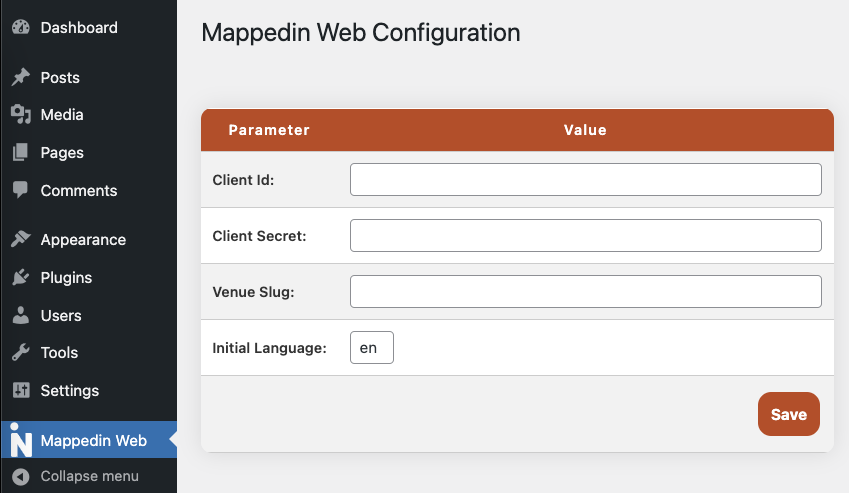The width and height of the screenshot is (849, 493).
Task: Click the Client Secret: label
Action: [259, 236]
